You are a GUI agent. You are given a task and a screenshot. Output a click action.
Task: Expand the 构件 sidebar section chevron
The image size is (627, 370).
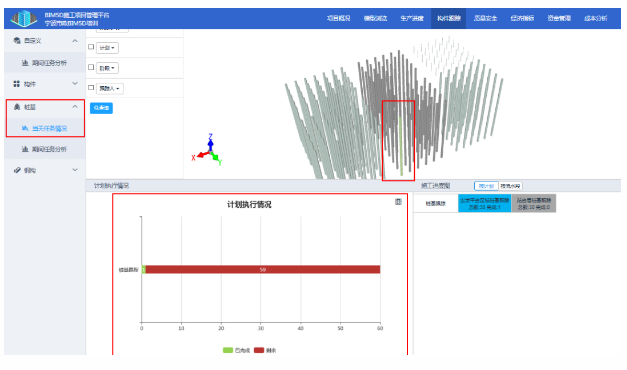(x=75, y=83)
